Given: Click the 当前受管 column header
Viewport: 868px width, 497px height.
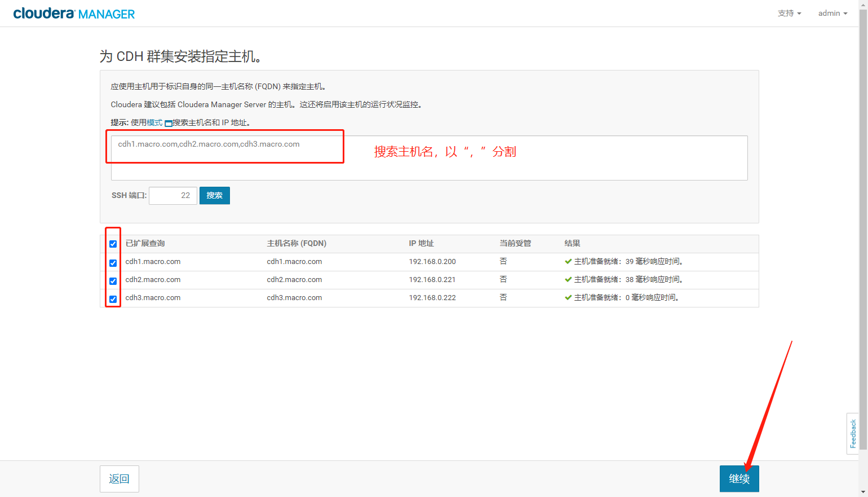Looking at the screenshot, I should [x=515, y=243].
